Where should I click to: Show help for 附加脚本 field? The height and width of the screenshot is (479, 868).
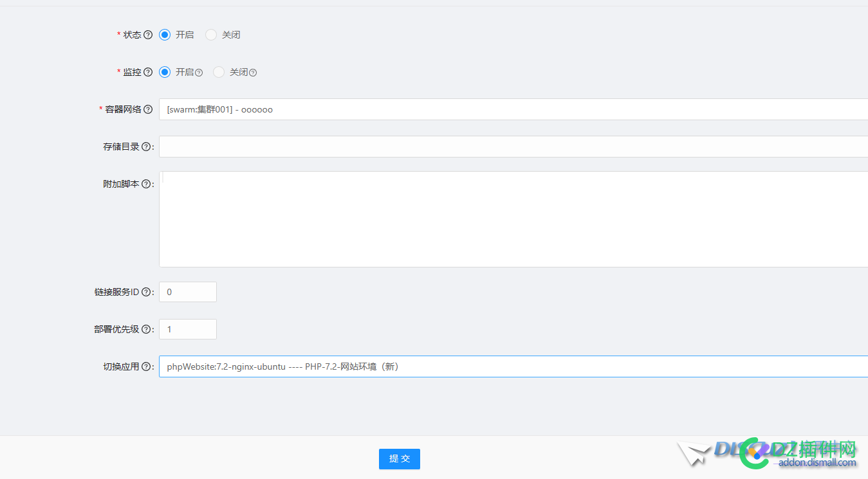[x=146, y=184]
